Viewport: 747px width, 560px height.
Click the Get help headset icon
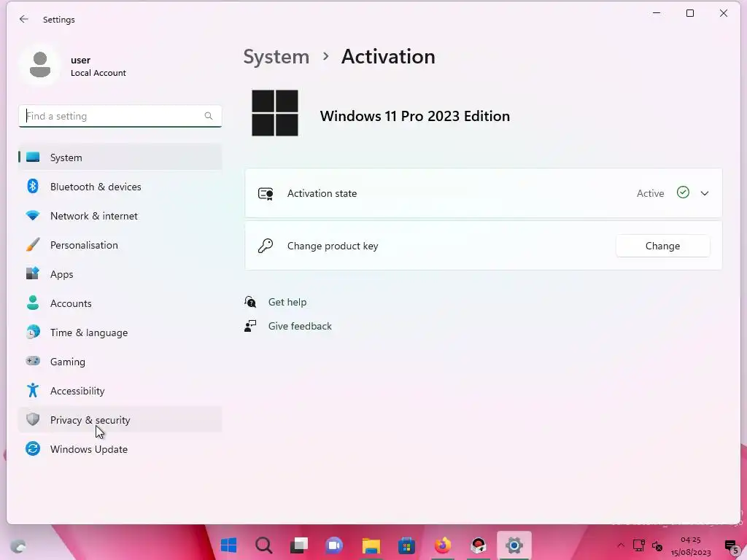(250, 302)
